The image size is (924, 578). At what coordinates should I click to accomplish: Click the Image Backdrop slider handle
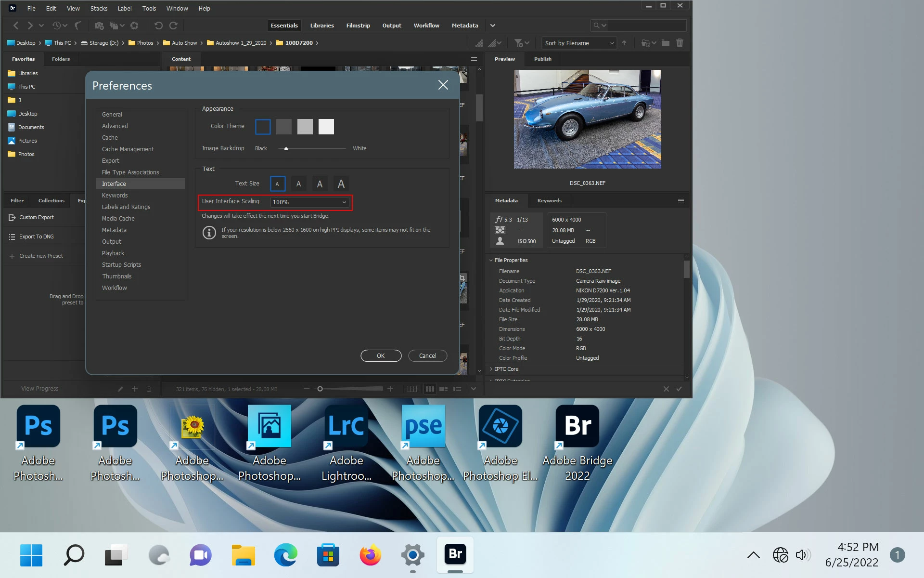point(286,148)
